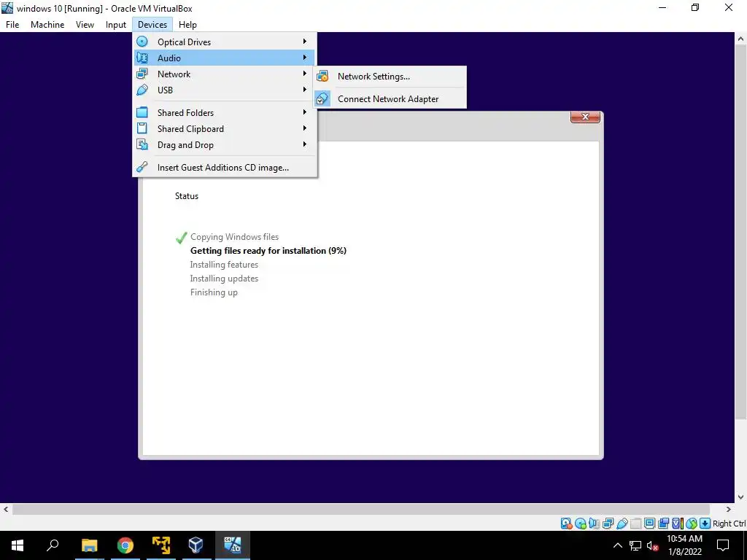Open the notification center icon
This screenshot has width=747, height=560.
tap(723, 545)
